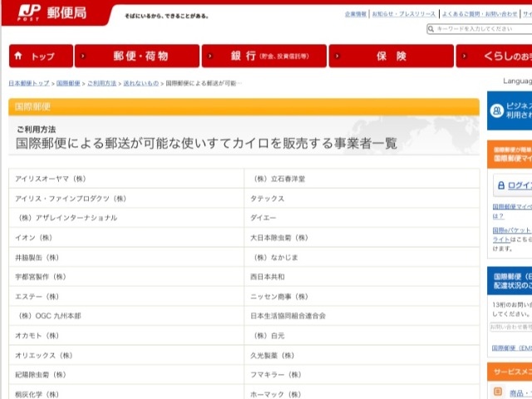Select table cell （株）白元
The width and height of the screenshot is (532, 399).
(362, 336)
